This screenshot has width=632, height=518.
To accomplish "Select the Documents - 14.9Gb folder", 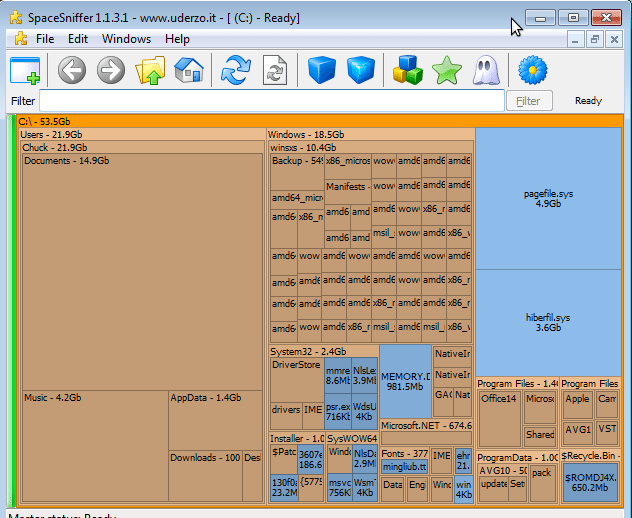I will click(142, 272).
